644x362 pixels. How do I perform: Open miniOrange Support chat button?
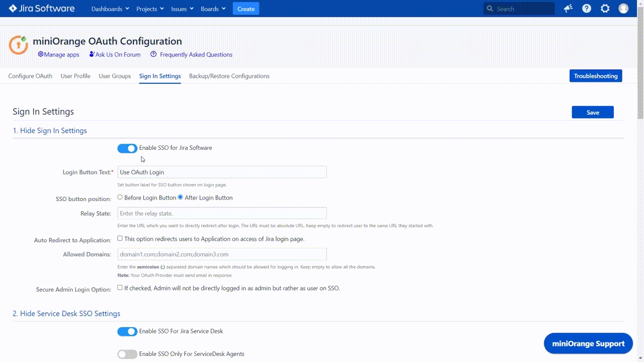click(588, 344)
